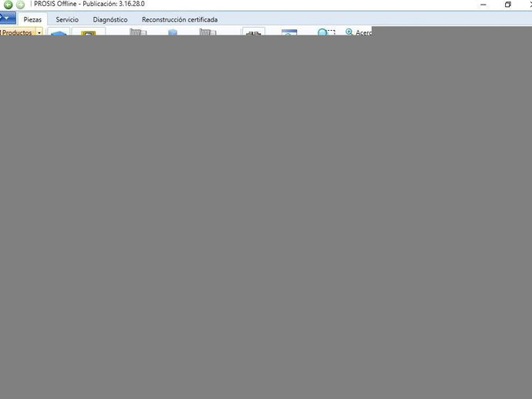Minimize the PROSIS Offline window

point(483,5)
